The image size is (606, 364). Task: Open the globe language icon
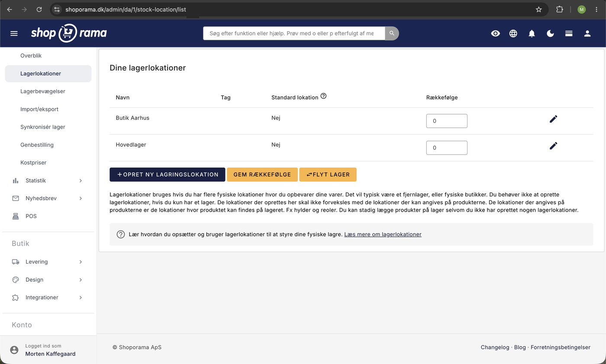pyautogui.click(x=513, y=33)
